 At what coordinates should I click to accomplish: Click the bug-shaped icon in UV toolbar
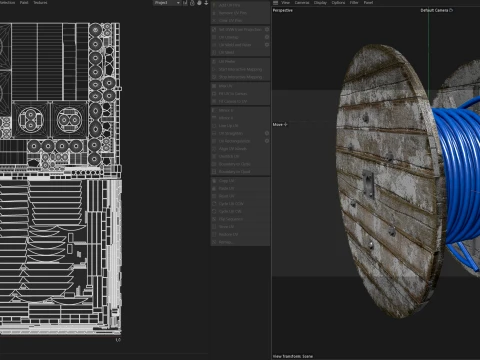199,3
